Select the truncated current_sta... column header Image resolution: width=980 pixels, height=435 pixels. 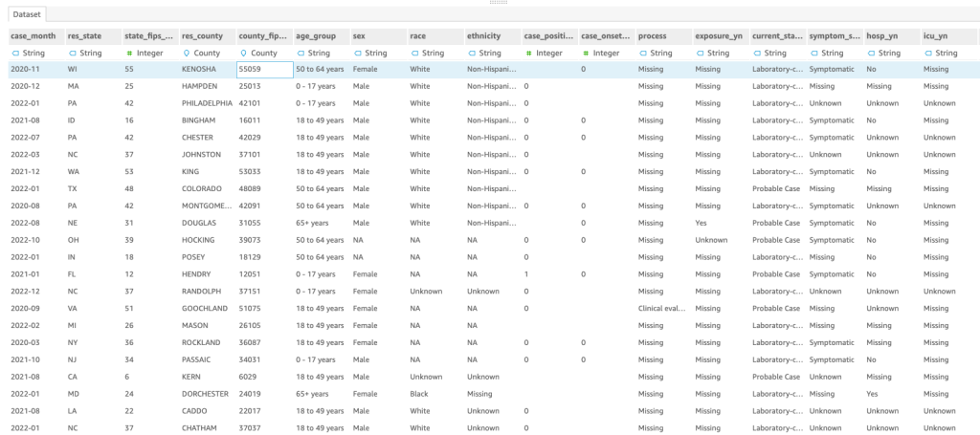pyautogui.click(x=779, y=36)
